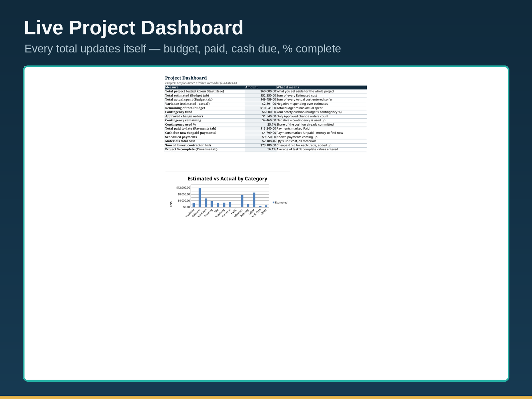Click the 'Amount' column header
532x399 pixels.
coord(260,87)
